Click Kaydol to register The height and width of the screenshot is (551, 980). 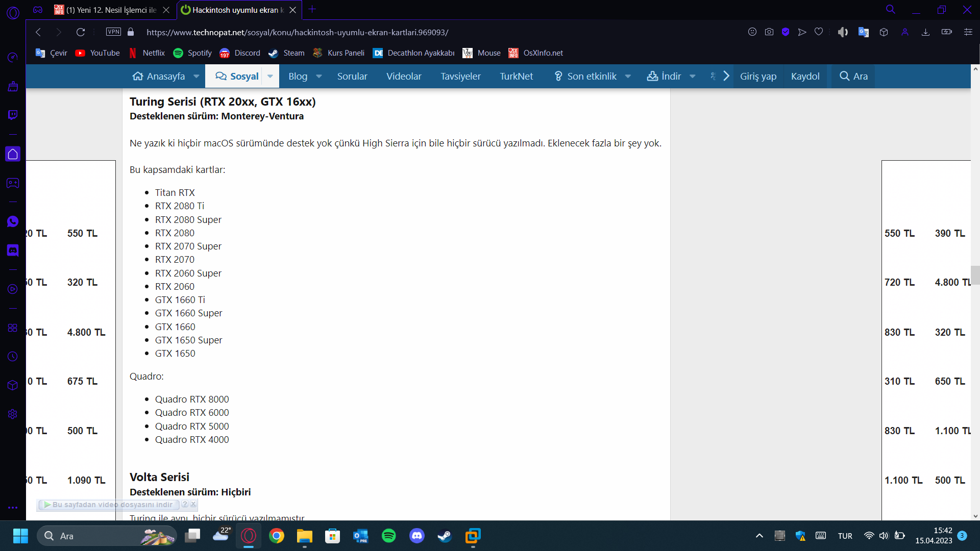point(805,77)
